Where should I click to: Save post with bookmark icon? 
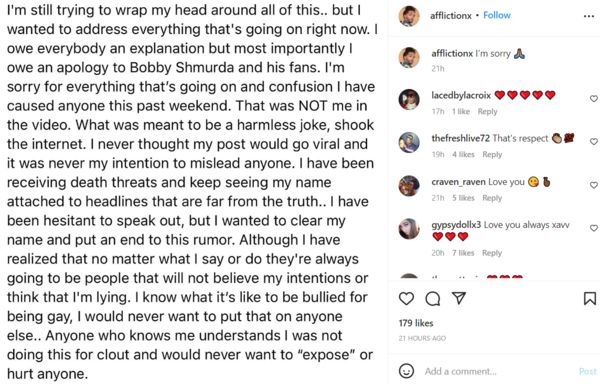[590, 298]
